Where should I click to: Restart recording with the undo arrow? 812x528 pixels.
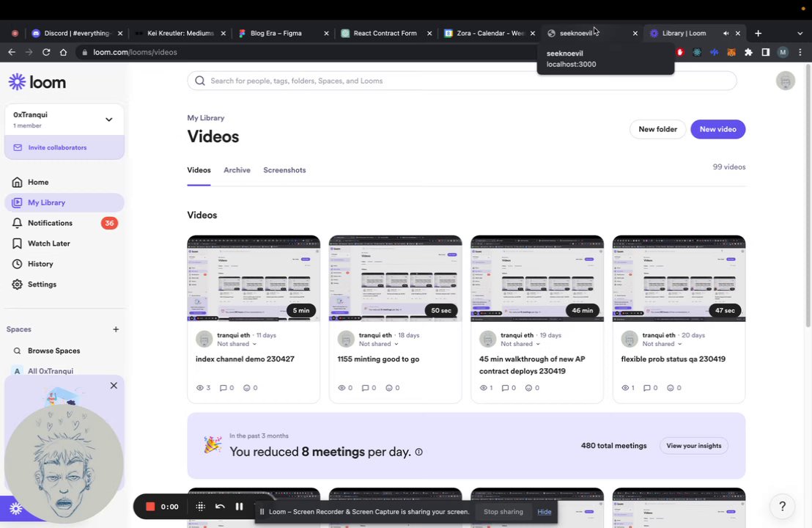point(220,507)
